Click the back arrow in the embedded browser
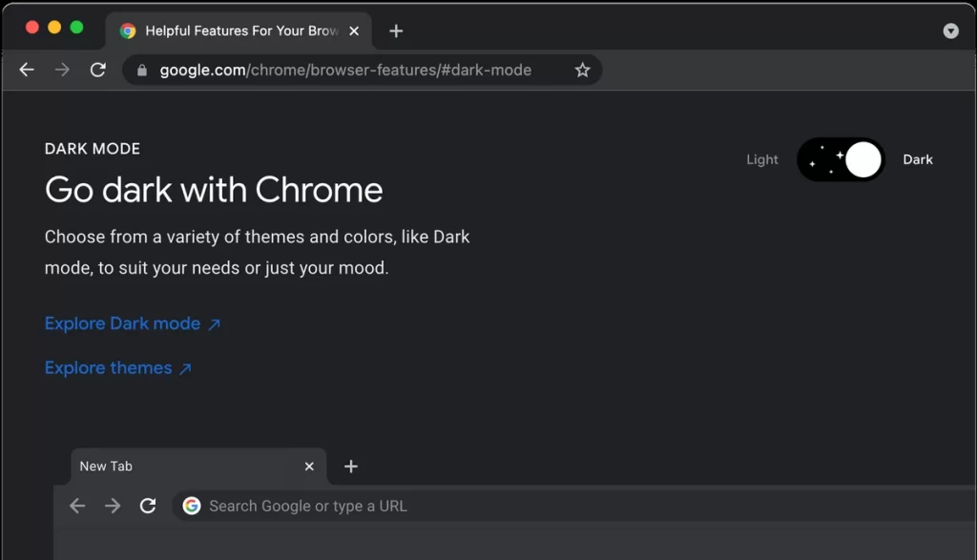 pyautogui.click(x=77, y=506)
